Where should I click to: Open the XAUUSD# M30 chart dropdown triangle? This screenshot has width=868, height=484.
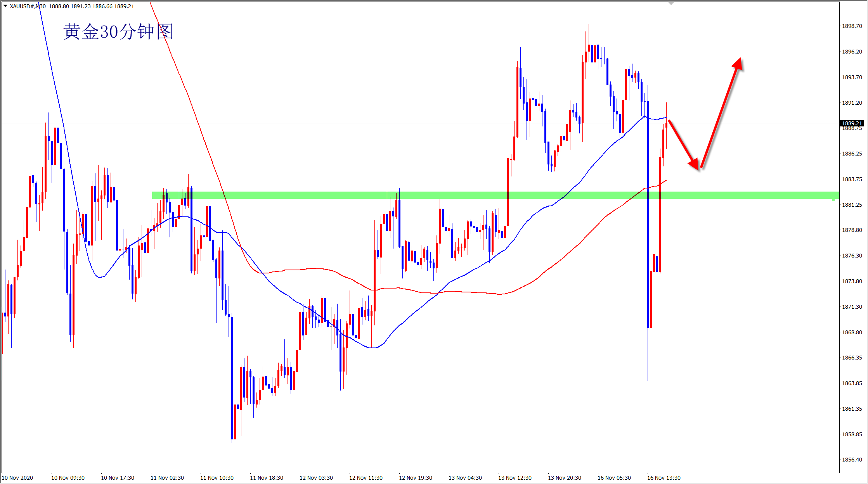coord(5,6)
